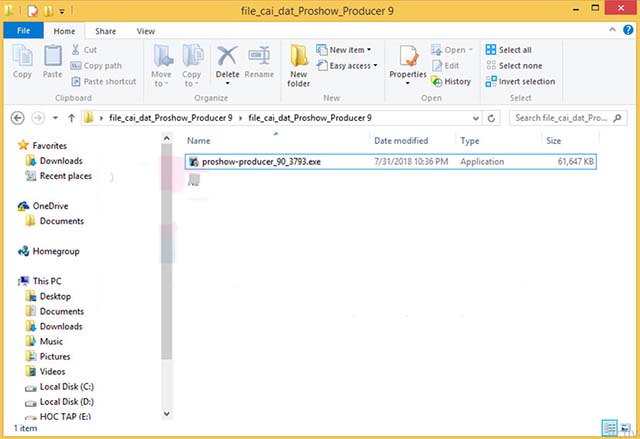
Task: Sort files by Date modified column
Action: pos(400,141)
